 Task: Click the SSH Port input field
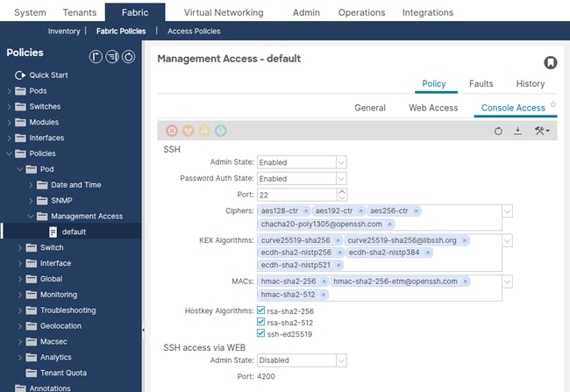point(296,195)
